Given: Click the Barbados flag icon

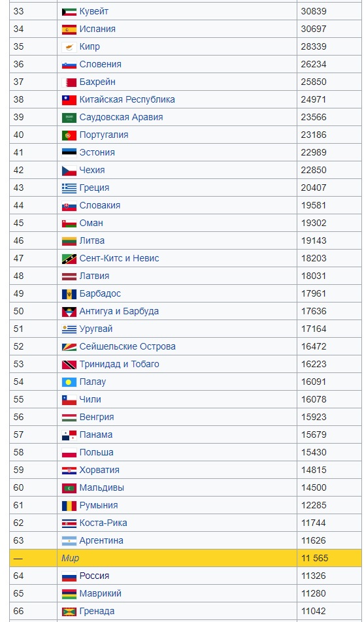Looking at the screenshot, I should pyautogui.click(x=69, y=294).
